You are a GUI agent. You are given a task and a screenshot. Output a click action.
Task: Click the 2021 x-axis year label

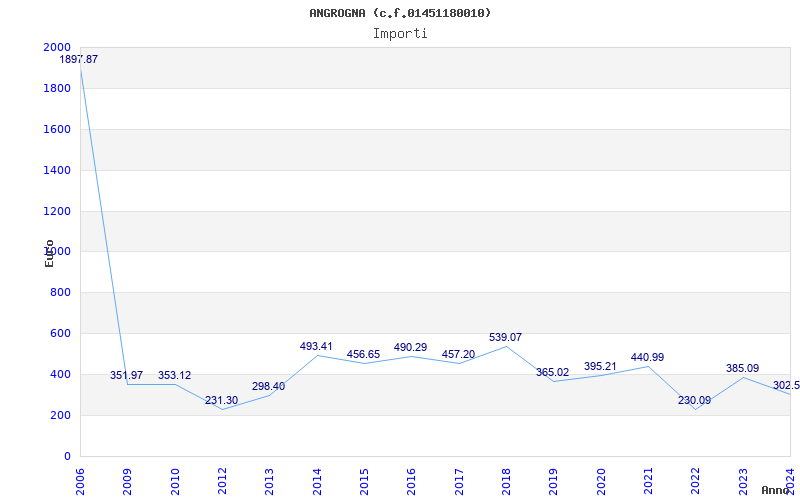(648, 481)
